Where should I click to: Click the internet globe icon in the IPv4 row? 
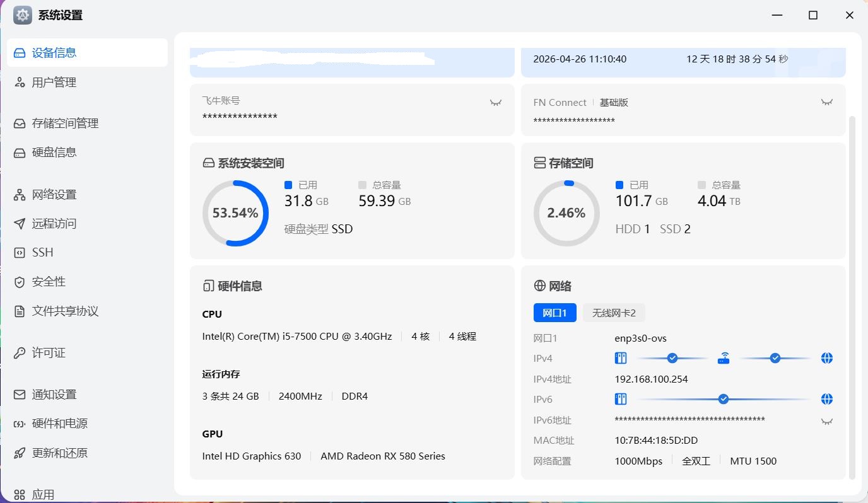point(827,359)
